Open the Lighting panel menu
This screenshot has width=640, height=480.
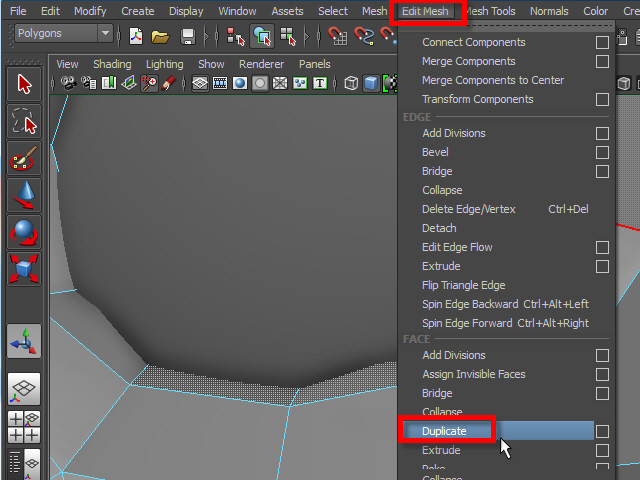pos(164,64)
